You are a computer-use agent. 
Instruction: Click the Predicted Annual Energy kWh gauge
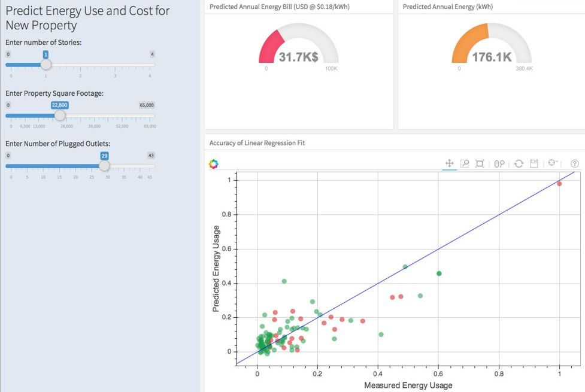[x=491, y=48]
